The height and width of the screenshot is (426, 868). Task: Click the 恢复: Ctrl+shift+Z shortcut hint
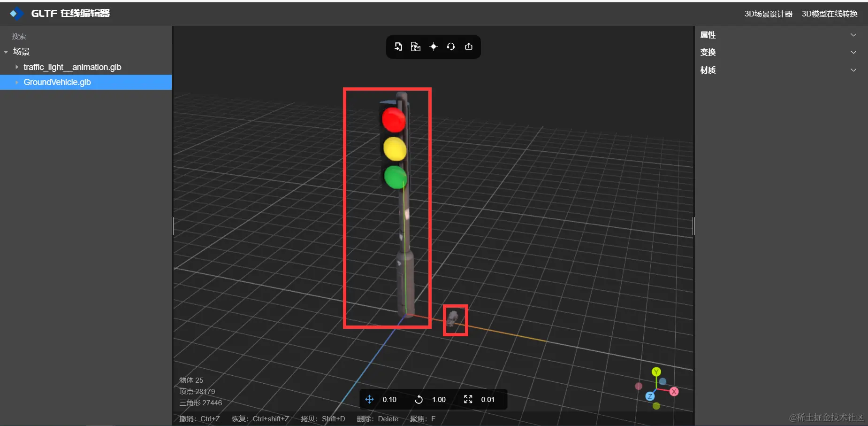pyautogui.click(x=260, y=418)
